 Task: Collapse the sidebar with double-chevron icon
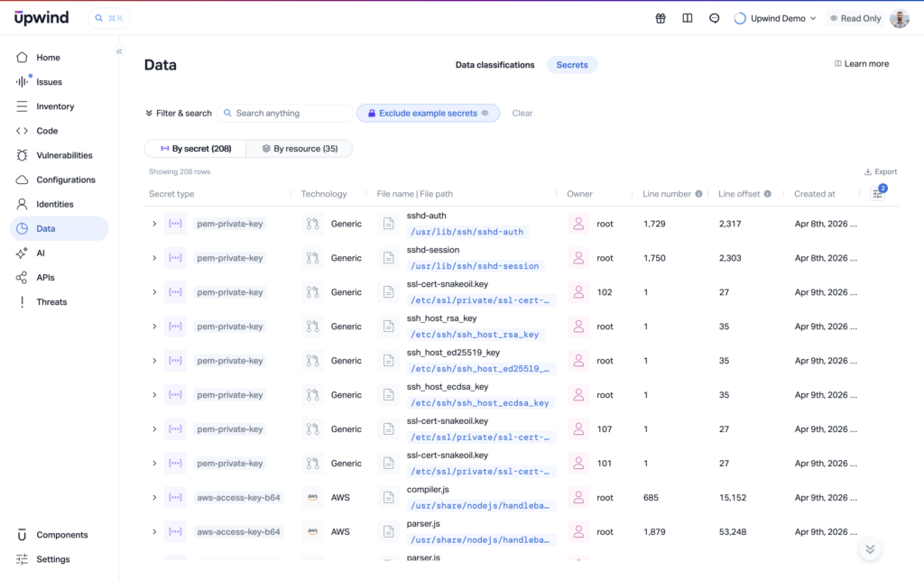[x=119, y=51]
